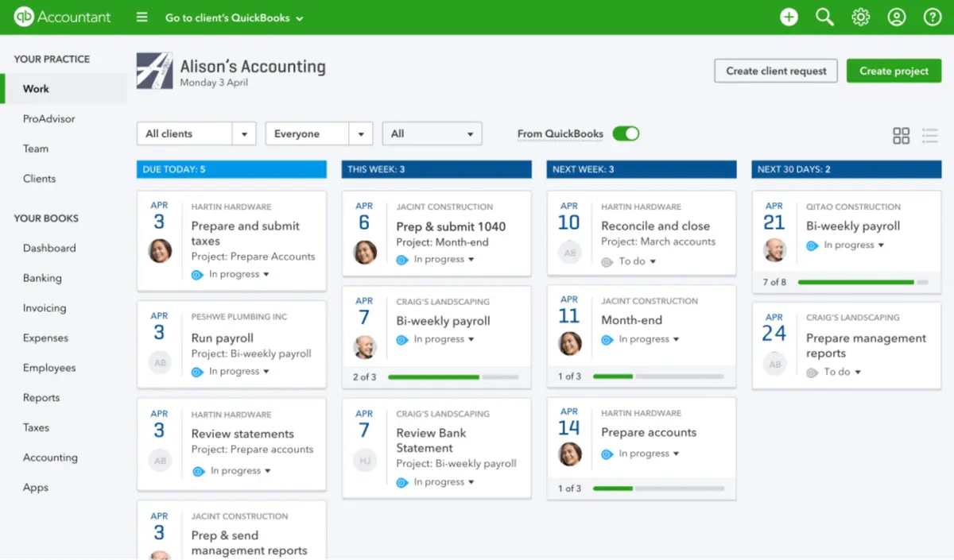
Task: Open Invoicing in the sidebar
Action: point(45,308)
